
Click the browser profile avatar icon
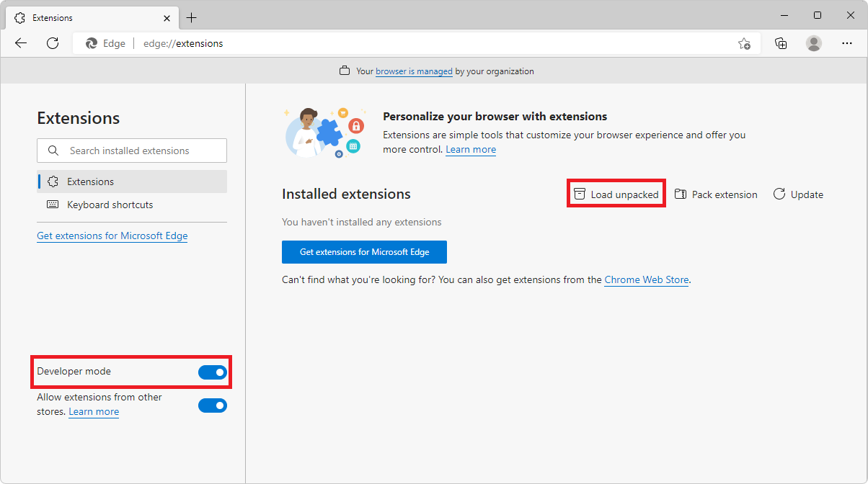(814, 43)
